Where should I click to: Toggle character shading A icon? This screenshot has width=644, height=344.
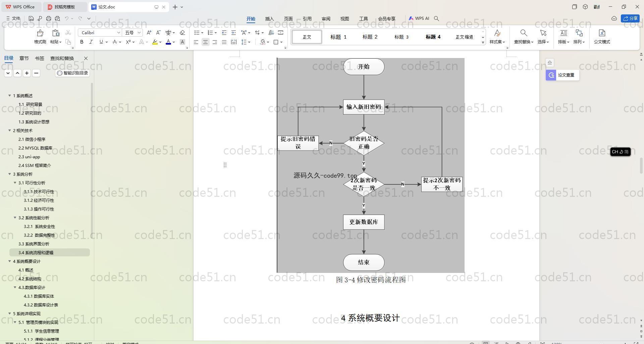182,42
